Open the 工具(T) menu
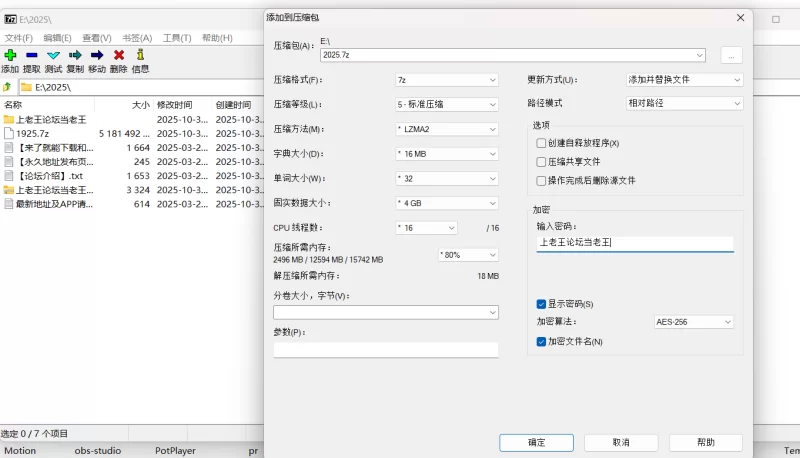The image size is (800, 458). [x=176, y=38]
